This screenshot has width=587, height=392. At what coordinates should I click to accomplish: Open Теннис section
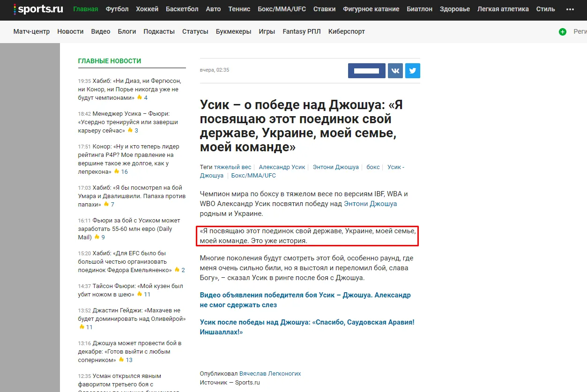pyautogui.click(x=239, y=9)
